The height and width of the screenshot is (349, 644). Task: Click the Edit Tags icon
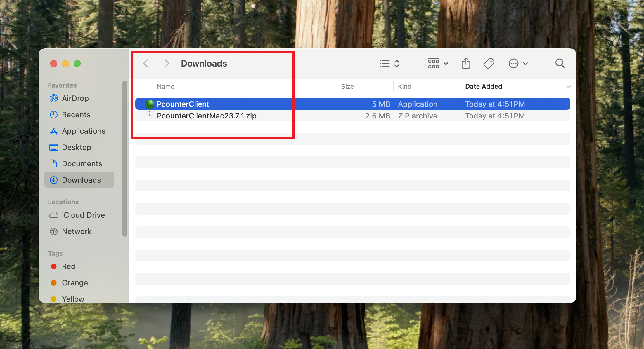click(489, 63)
